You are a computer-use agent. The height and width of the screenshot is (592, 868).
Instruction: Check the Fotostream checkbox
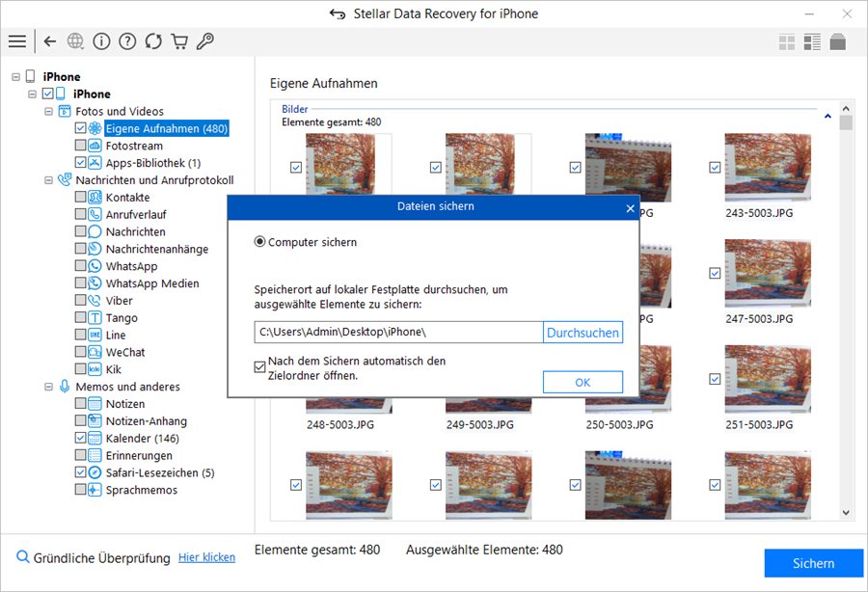(x=80, y=146)
